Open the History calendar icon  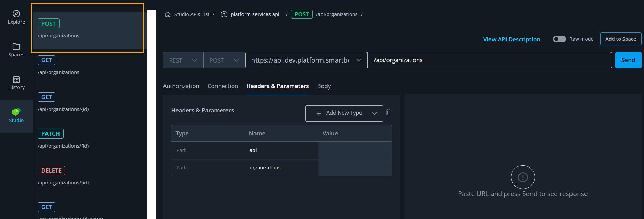pos(16,79)
